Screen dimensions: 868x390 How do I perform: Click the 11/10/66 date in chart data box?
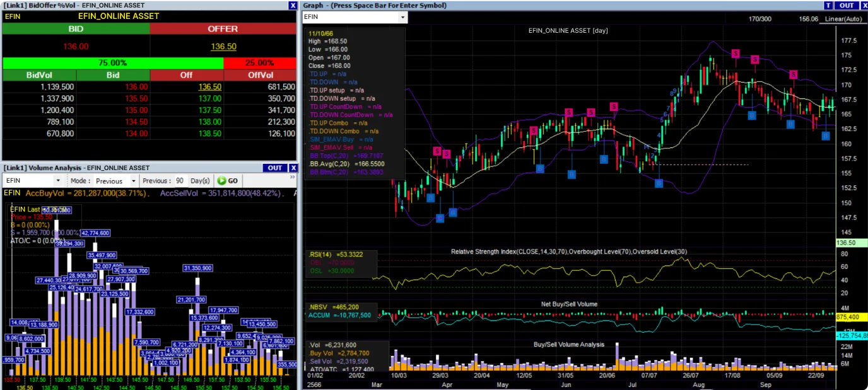(319, 33)
